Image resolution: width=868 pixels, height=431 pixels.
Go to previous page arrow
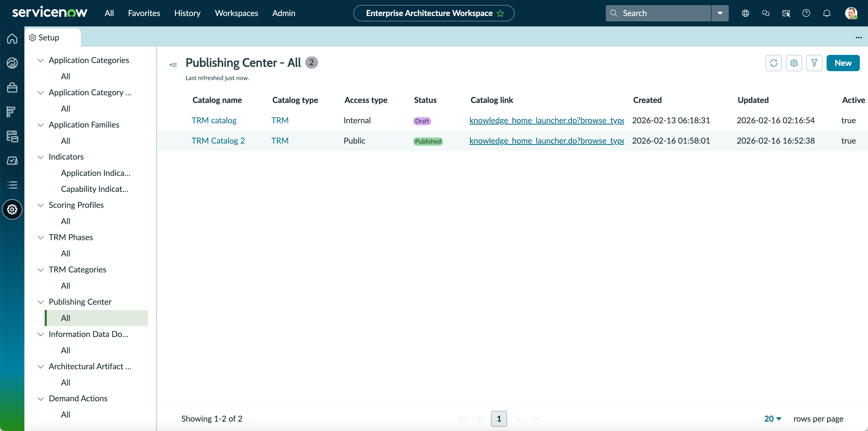(x=480, y=419)
